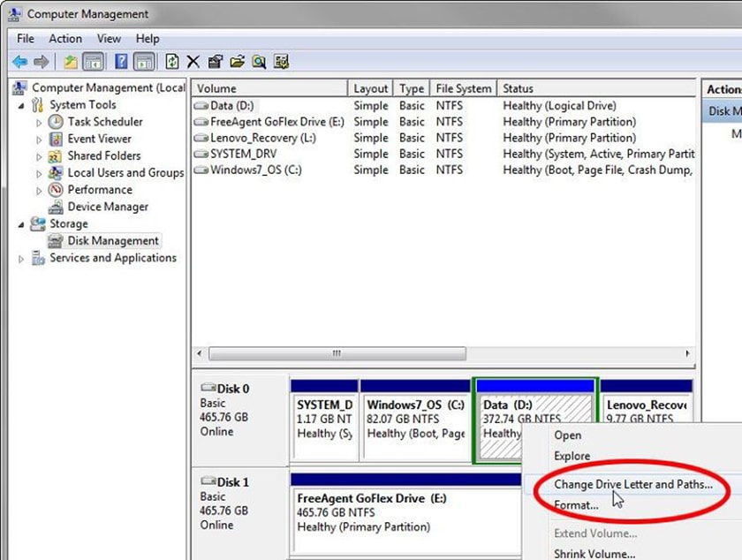Click the horizontal scrollbar under volume list

(336, 352)
